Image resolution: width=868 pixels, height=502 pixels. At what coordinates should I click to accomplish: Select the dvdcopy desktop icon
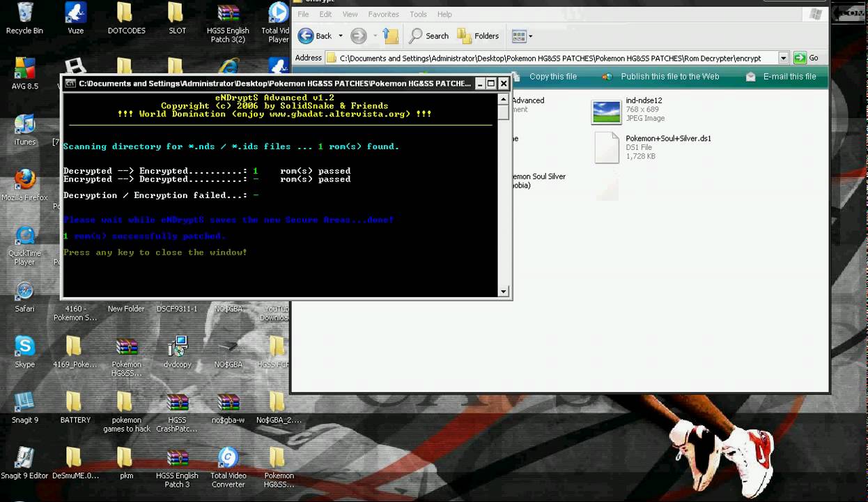(177, 352)
